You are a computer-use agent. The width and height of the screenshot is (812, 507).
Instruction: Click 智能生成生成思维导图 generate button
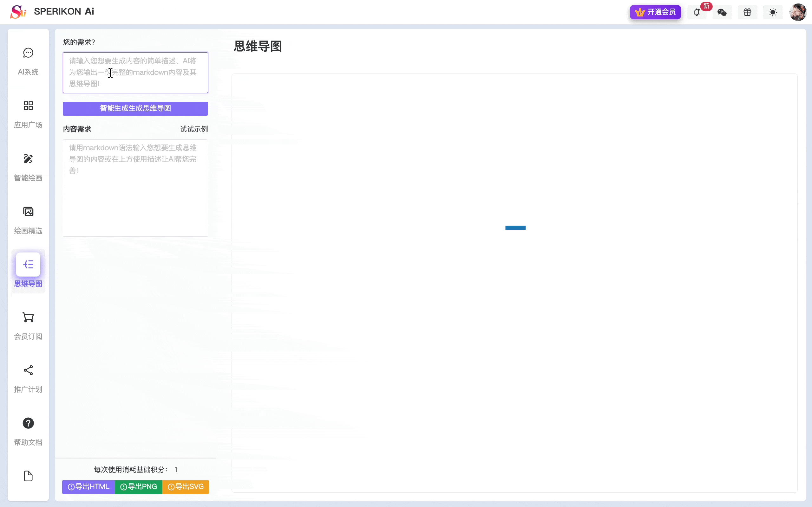pyautogui.click(x=135, y=108)
